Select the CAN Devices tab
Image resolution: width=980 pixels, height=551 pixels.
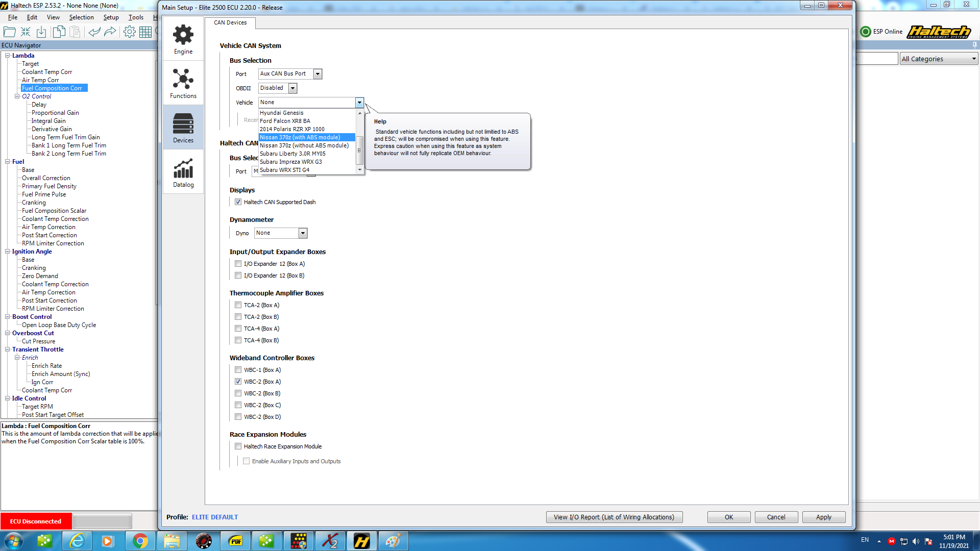click(x=230, y=23)
